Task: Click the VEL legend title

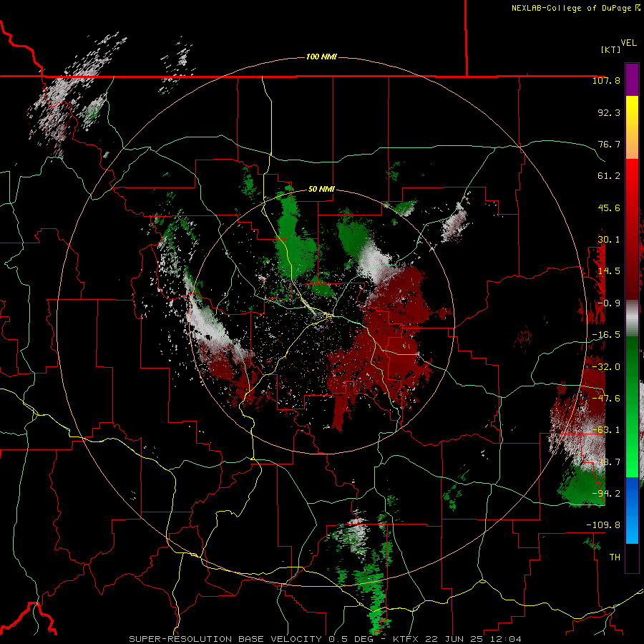Action: tap(629, 43)
